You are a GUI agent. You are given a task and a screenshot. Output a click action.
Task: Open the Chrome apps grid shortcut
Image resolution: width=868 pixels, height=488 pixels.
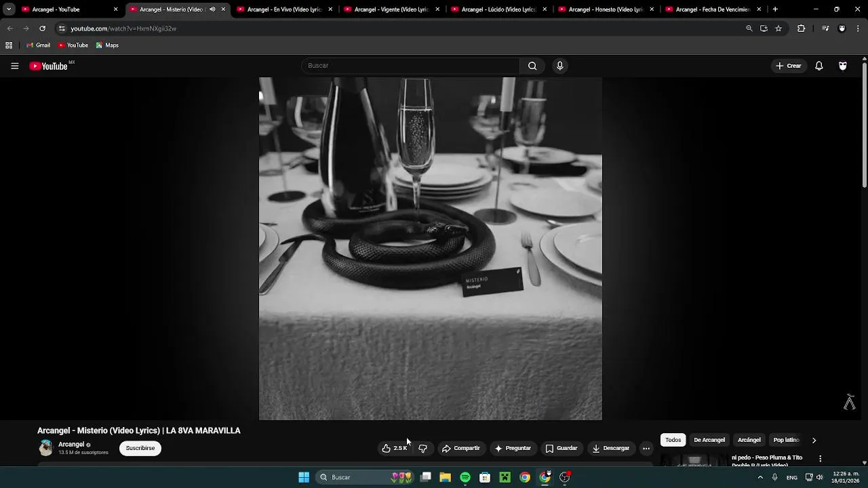[9, 45]
